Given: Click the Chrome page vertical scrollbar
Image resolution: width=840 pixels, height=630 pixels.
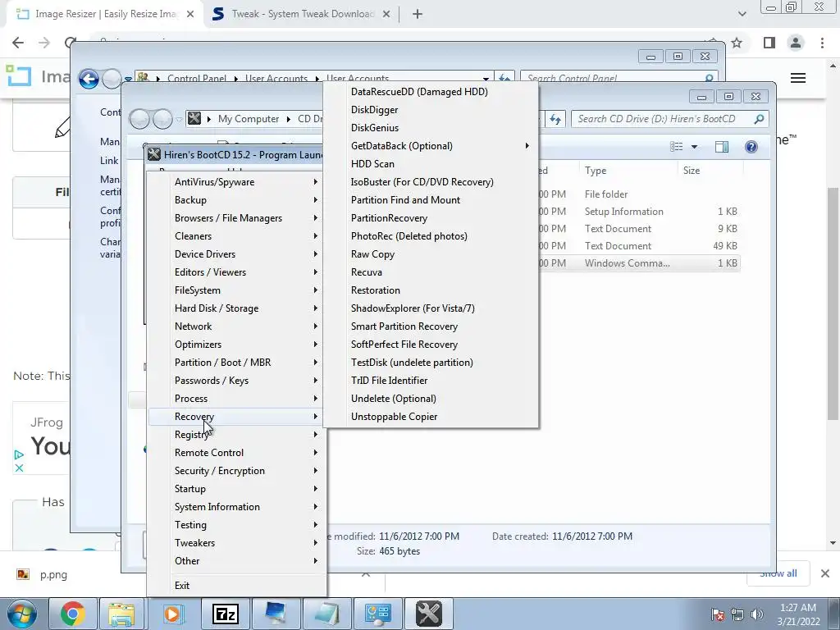Looking at the screenshot, I should [833, 304].
